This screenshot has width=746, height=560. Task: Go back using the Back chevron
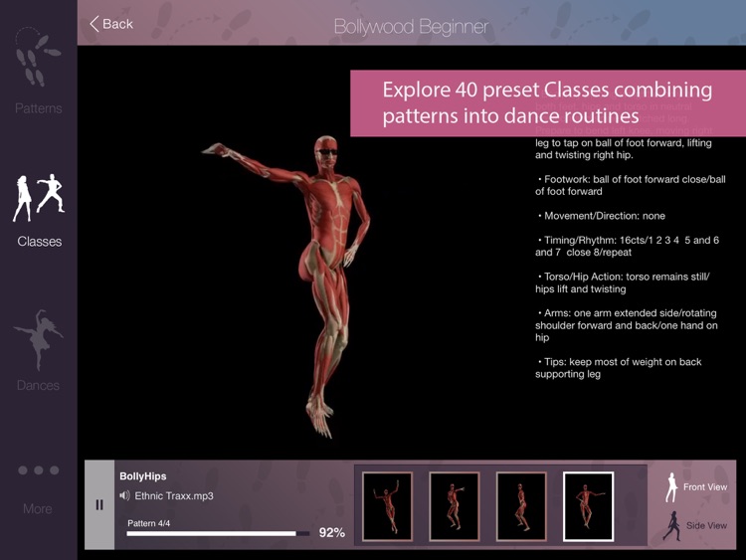coord(94,24)
